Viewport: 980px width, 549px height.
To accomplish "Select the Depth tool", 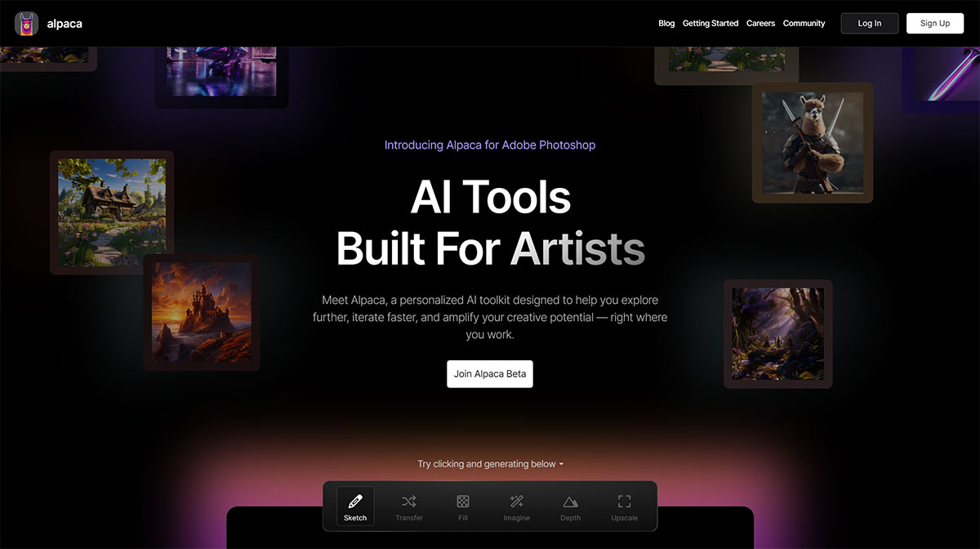I will click(x=570, y=507).
